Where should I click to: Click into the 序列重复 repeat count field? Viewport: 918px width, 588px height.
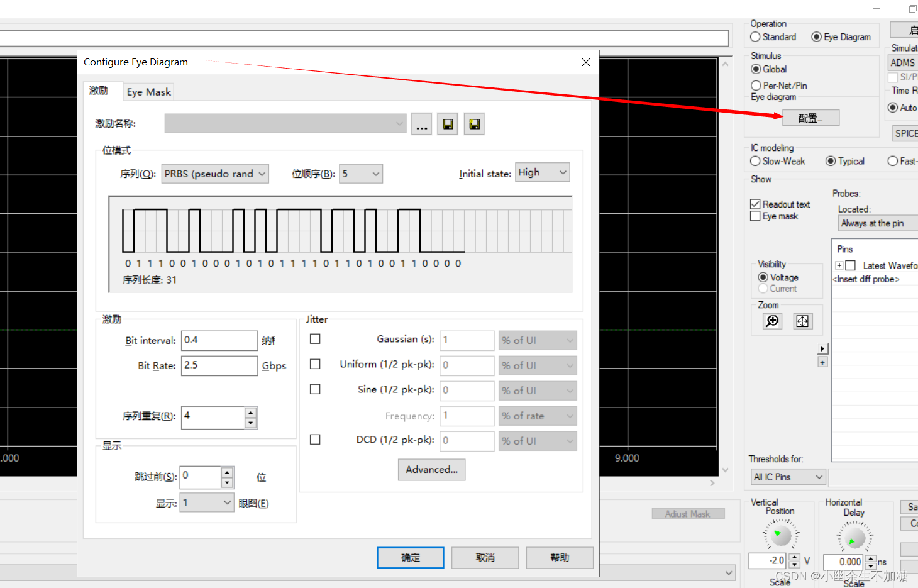click(213, 418)
